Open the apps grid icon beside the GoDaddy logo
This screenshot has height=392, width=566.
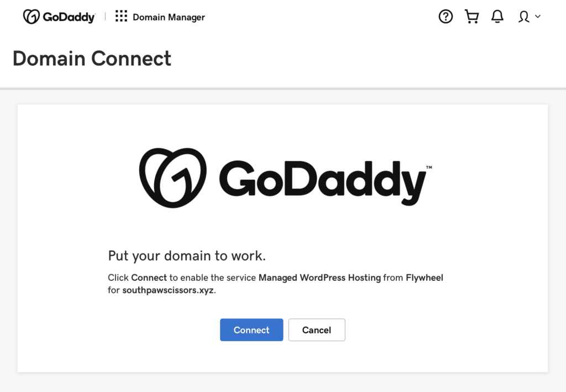coord(120,16)
